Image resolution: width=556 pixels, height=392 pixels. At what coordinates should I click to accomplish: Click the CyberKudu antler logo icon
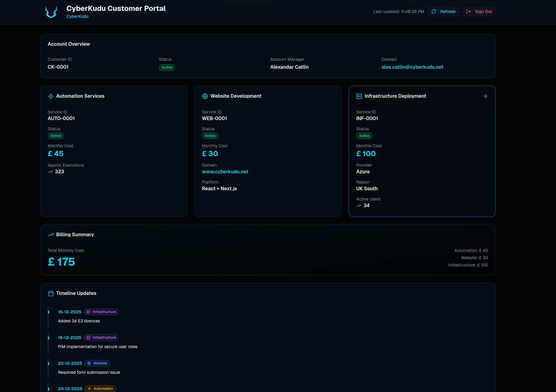pos(51,12)
